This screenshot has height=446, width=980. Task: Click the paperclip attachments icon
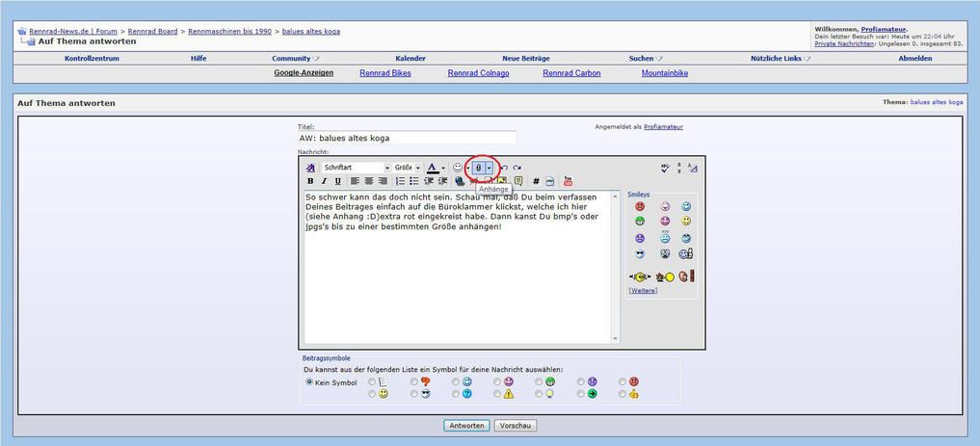[x=478, y=168]
